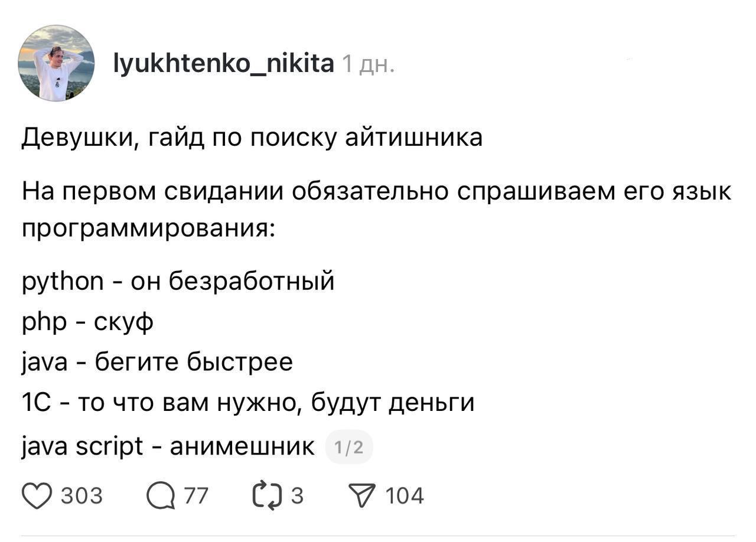Viewport: 756px width, 542px height.
Task: Click the headline "Девушки, гайд по поиску айтишника"
Action: pos(252,138)
